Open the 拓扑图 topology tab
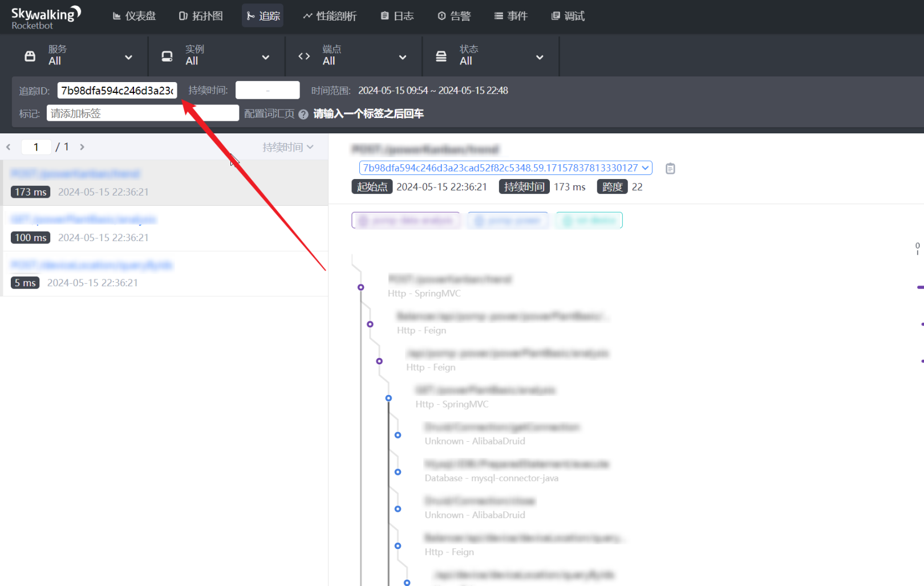924x586 pixels. click(201, 16)
